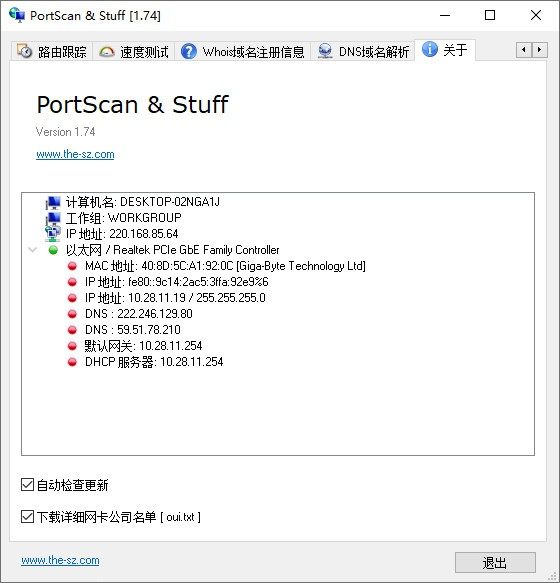The height and width of the screenshot is (583, 560).
Task: Click the green status dot beside 以太网
Action: [x=53, y=250]
